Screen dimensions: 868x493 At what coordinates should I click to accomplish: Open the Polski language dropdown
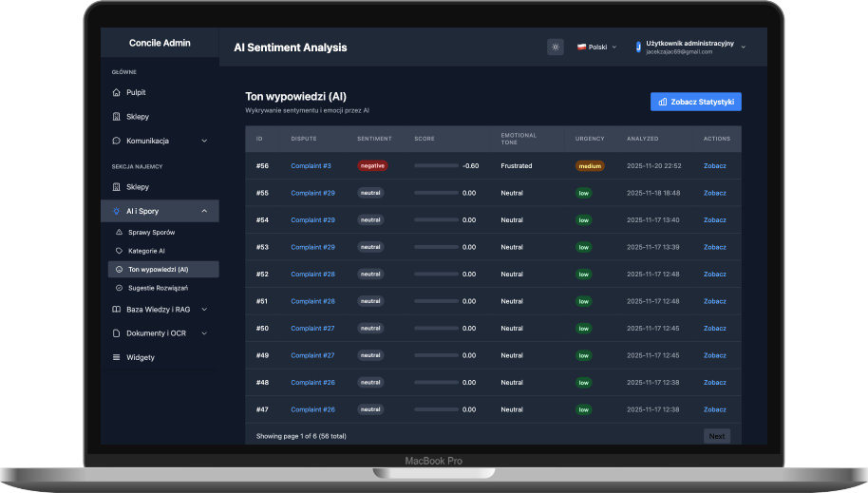(596, 47)
